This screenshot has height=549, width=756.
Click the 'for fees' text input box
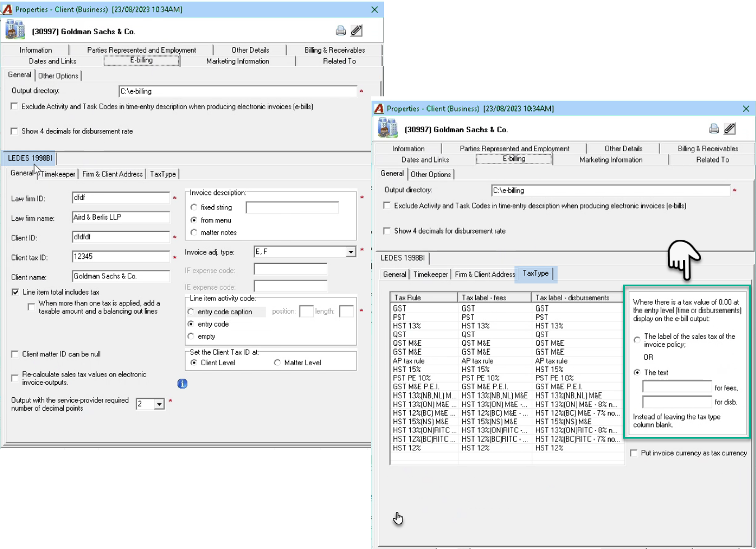click(677, 387)
